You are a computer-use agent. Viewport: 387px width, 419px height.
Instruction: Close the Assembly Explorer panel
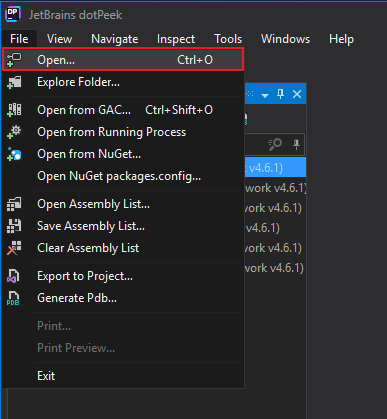tap(297, 94)
